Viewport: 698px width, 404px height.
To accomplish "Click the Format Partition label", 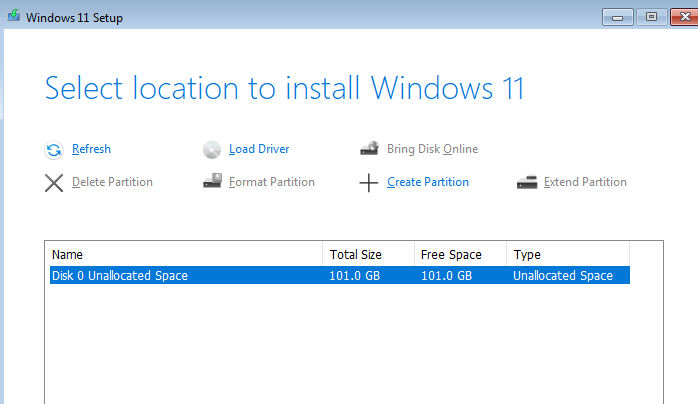I will point(272,182).
